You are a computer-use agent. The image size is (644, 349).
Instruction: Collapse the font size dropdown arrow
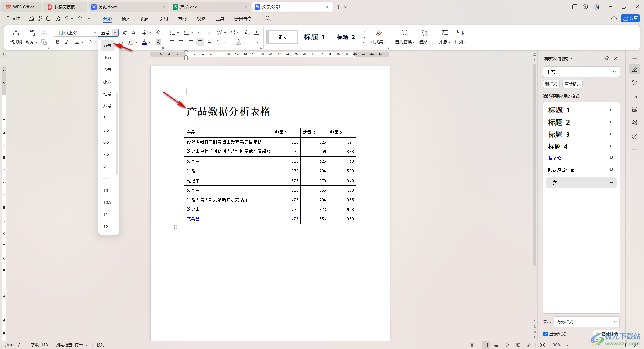(x=115, y=33)
